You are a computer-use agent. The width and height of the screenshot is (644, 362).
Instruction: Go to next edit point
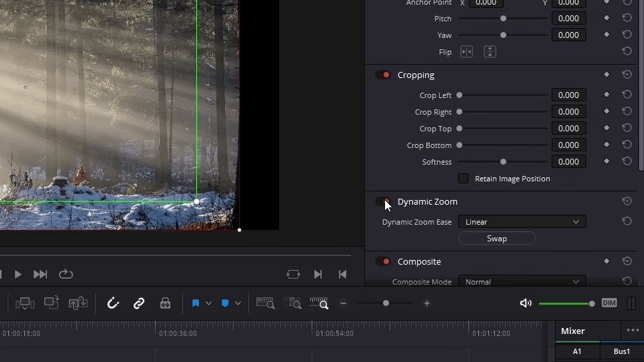[318, 274]
